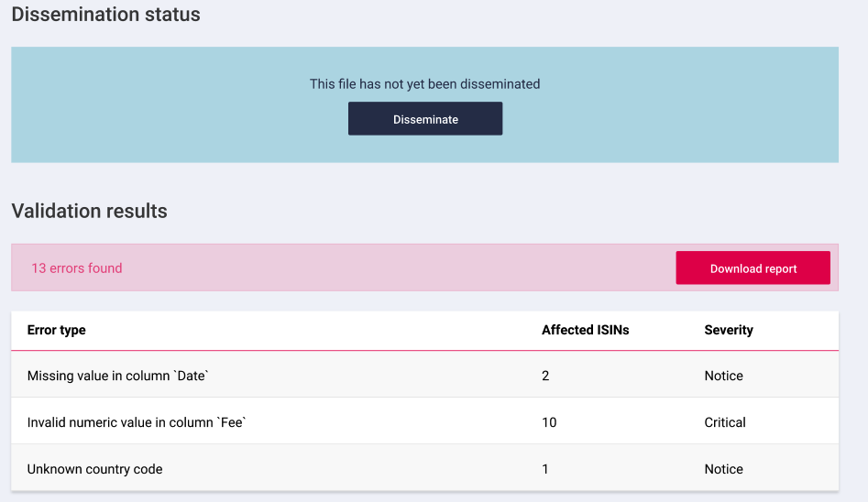Click the affected ISINs count of 10
The height and width of the screenshot is (502, 868).
[549, 422]
